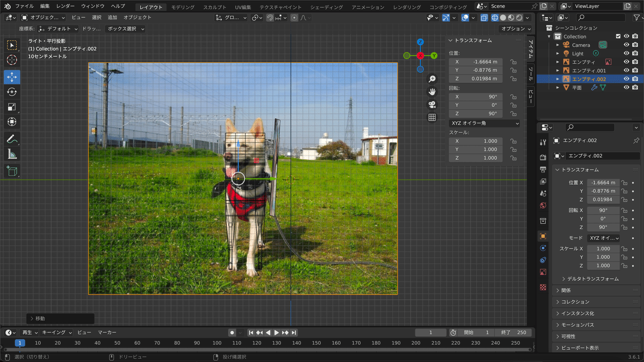The width and height of the screenshot is (644, 362).
Task: Toggle eye icon for エンプティ.001
Action: point(626,70)
